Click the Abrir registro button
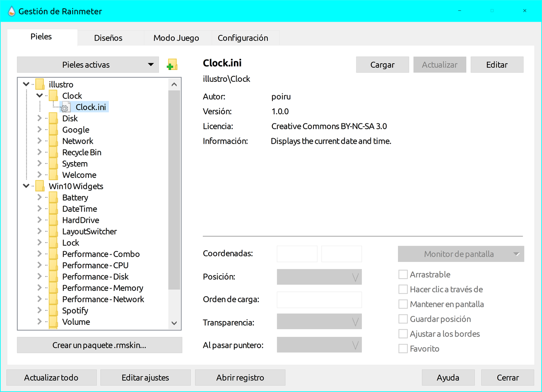Image resolution: width=542 pixels, height=392 pixels. pos(240,378)
